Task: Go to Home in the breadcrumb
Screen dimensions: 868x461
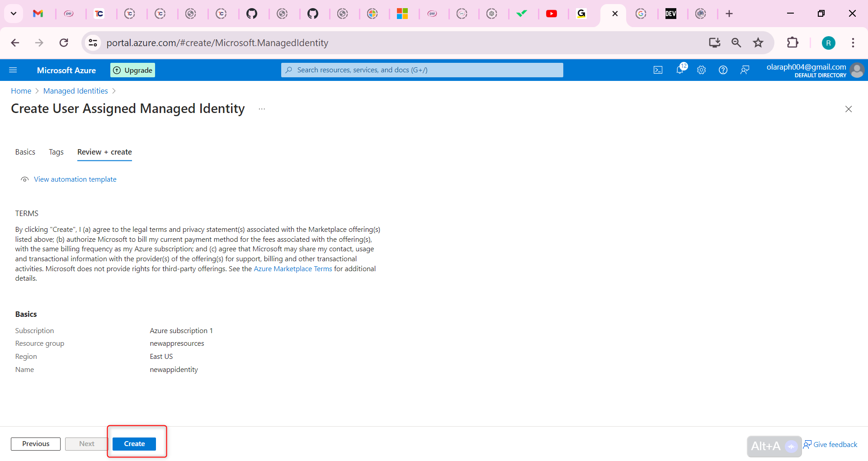Action: point(21,91)
